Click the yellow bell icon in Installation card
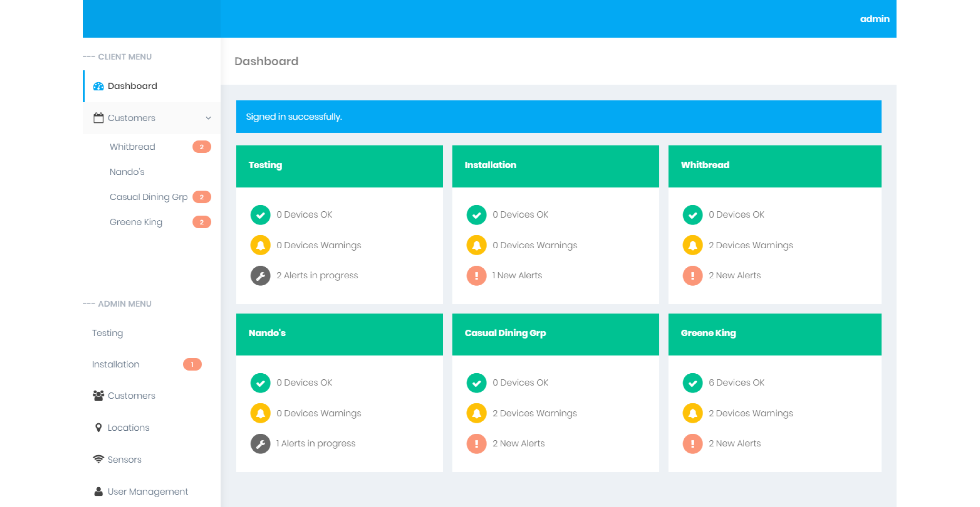The height and width of the screenshot is (507, 980). pos(476,245)
